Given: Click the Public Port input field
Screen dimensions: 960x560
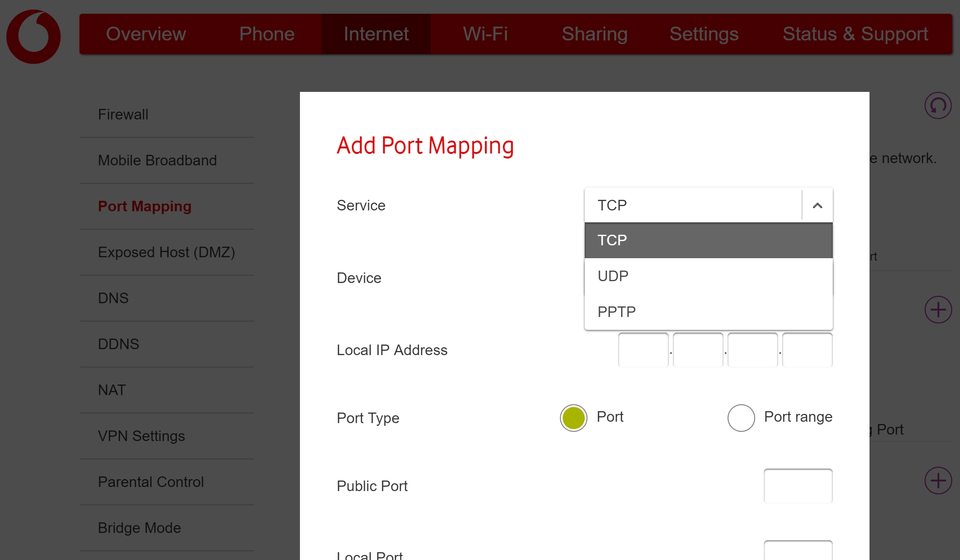Looking at the screenshot, I should (798, 486).
